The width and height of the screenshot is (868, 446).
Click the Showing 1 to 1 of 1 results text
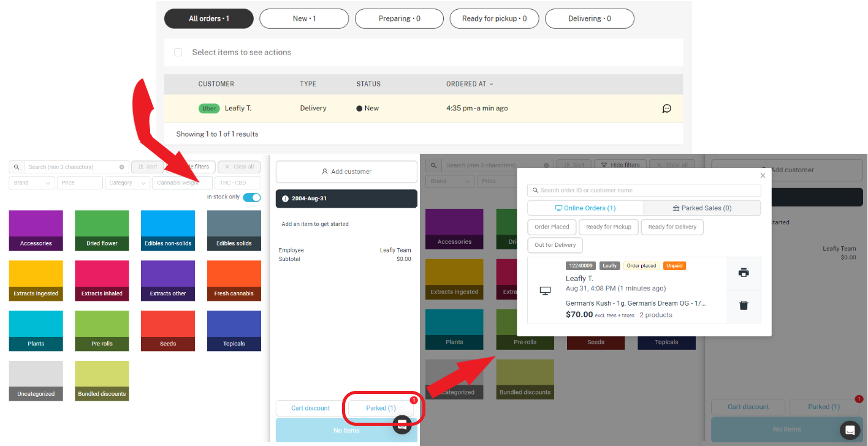[217, 134]
